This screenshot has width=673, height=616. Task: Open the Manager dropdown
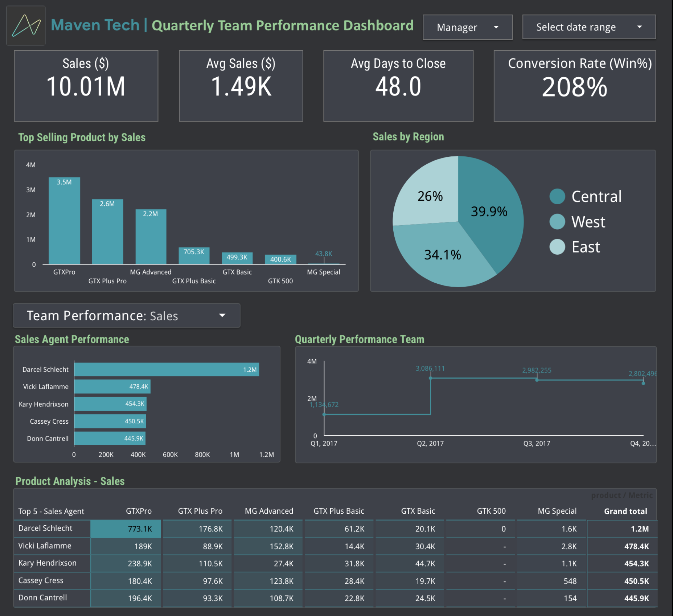coord(467,27)
